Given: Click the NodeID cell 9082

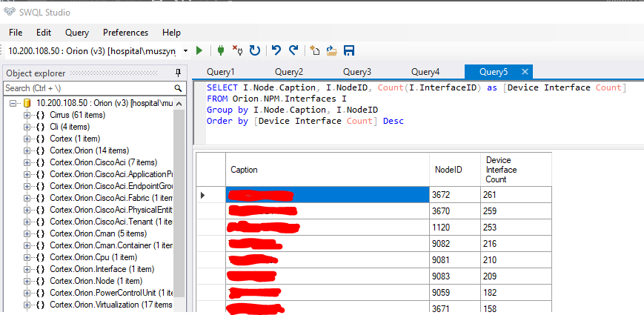Looking at the screenshot, I should [455, 244].
